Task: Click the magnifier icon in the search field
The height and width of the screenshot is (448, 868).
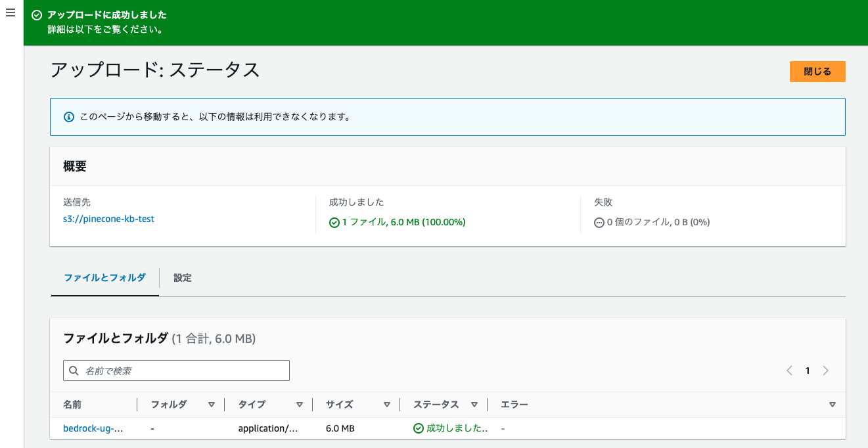Action: (x=74, y=370)
